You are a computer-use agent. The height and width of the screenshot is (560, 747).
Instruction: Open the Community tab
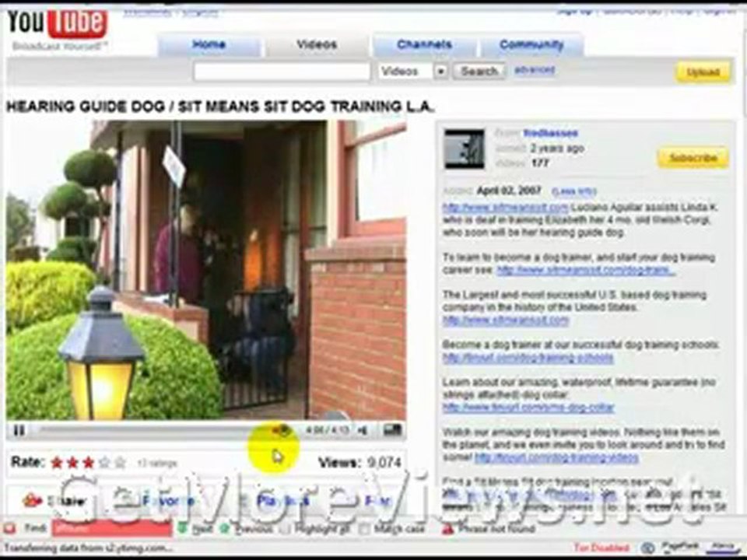pyautogui.click(x=531, y=45)
